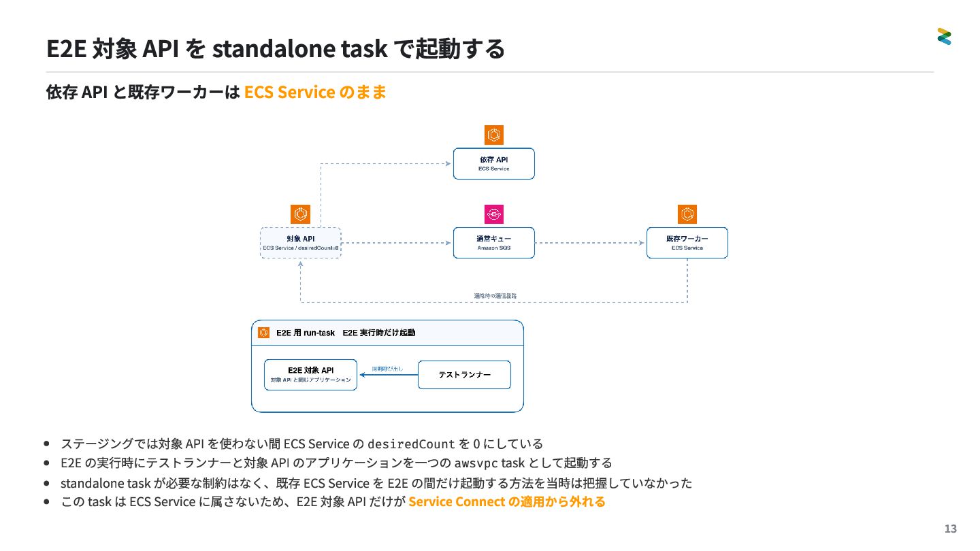Click the bullet starting "E2E の実行時にテストランナー"
Screen dimensions: 980x551
click(336, 463)
